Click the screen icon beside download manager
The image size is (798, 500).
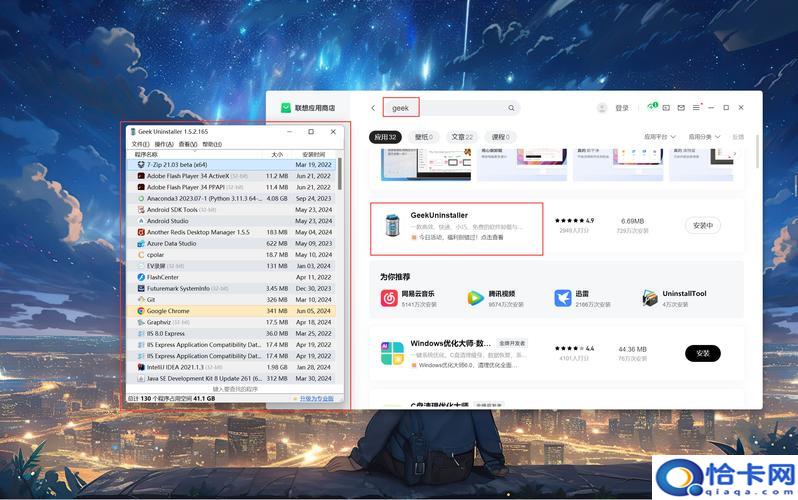pyautogui.click(x=666, y=108)
